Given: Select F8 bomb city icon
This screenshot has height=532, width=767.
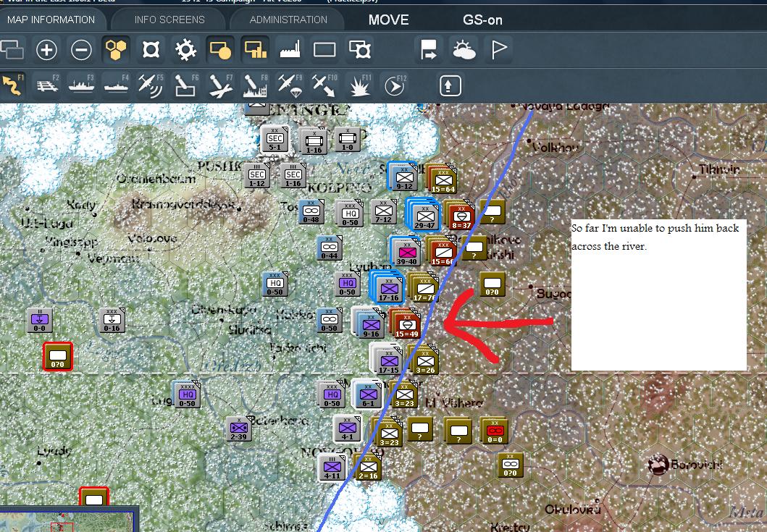Looking at the screenshot, I should coord(255,85).
